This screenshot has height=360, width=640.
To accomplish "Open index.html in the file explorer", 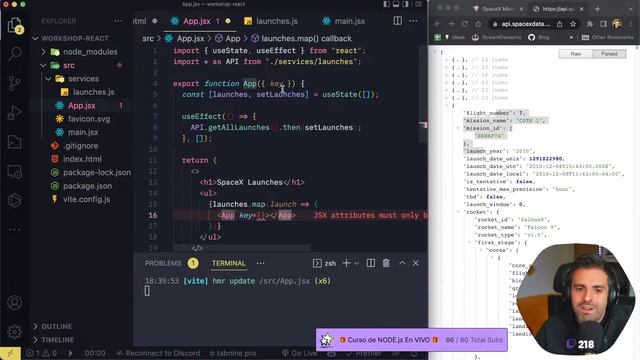I will pos(82,159).
